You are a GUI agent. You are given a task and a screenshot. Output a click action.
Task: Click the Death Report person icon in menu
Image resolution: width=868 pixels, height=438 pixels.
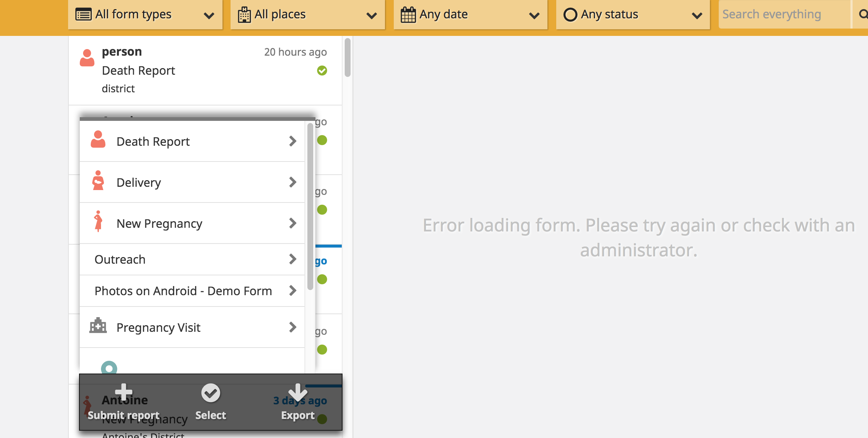98,139
